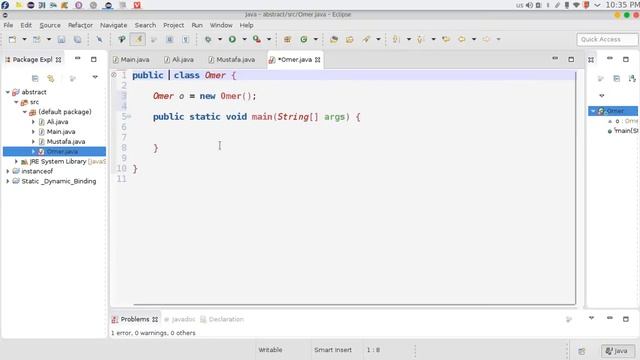Switch to the Declaration tab
640x360 pixels.
[222, 319]
